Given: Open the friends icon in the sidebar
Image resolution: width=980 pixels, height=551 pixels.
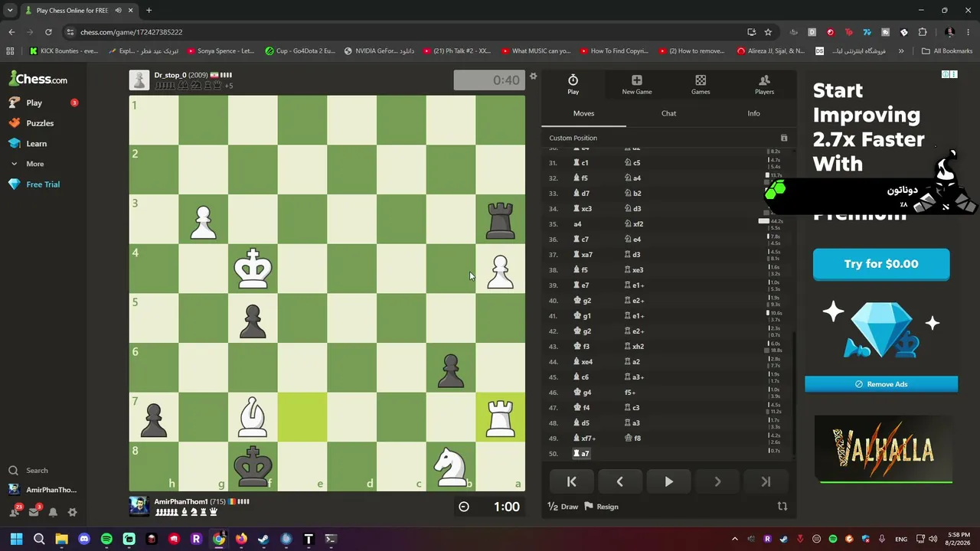Looking at the screenshot, I should click(x=14, y=512).
